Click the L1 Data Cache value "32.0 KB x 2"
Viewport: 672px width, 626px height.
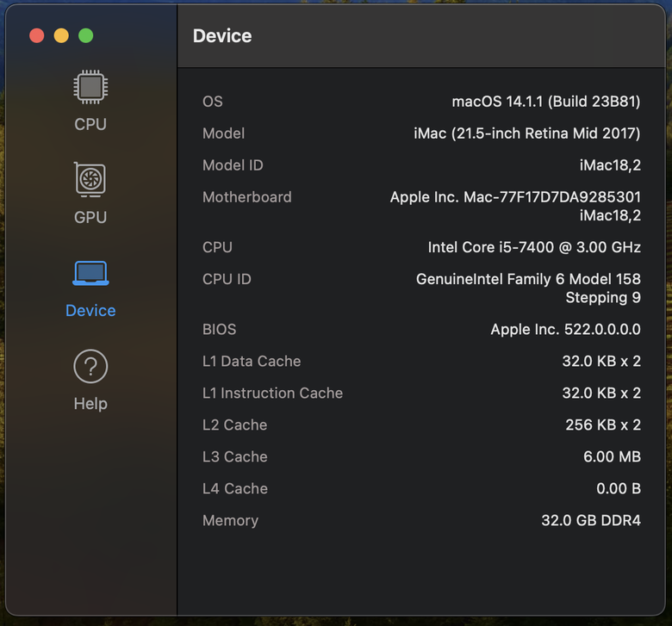(601, 361)
